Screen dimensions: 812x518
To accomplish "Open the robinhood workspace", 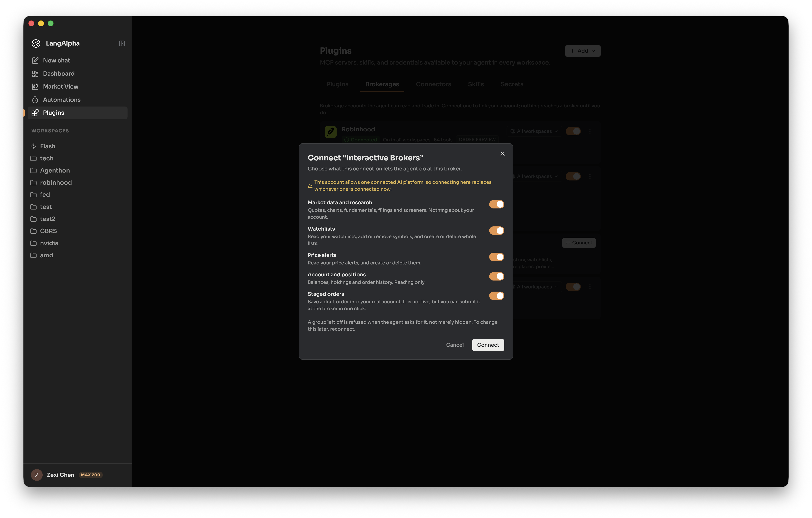I will (77, 183).
